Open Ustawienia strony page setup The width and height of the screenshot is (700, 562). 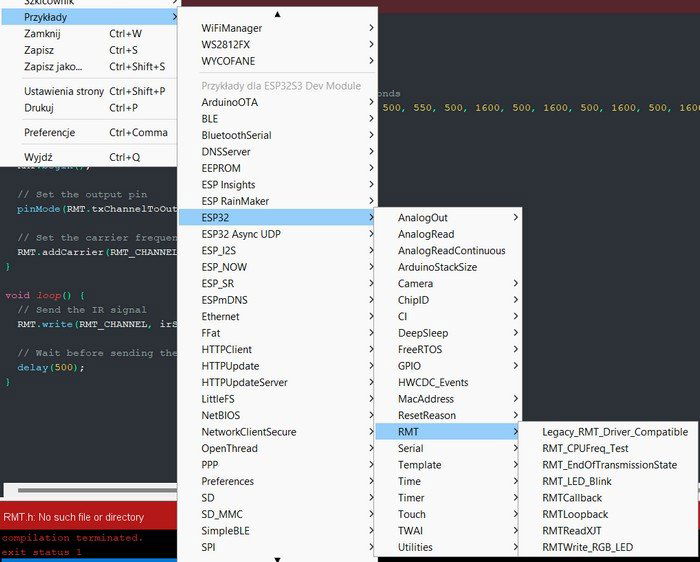[x=89, y=91]
